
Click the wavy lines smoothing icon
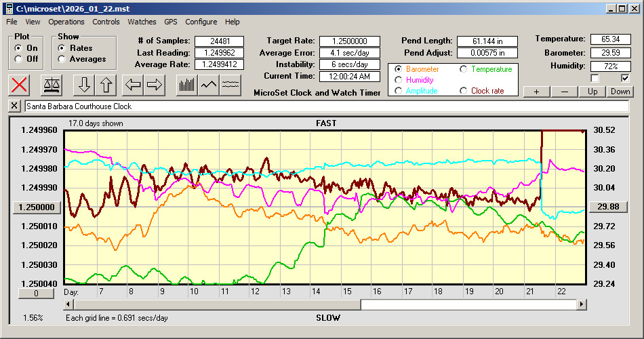click(x=231, y=85)
